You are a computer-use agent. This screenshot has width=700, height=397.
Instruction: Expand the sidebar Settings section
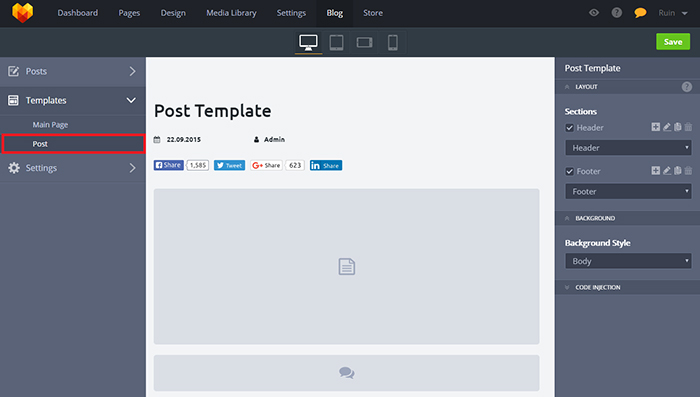(73, 168)
